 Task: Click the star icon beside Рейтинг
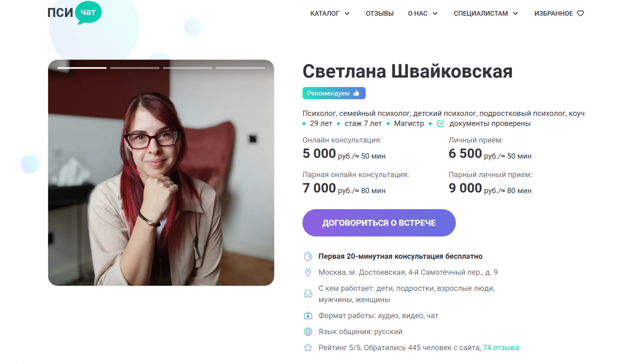pos(308,348)
